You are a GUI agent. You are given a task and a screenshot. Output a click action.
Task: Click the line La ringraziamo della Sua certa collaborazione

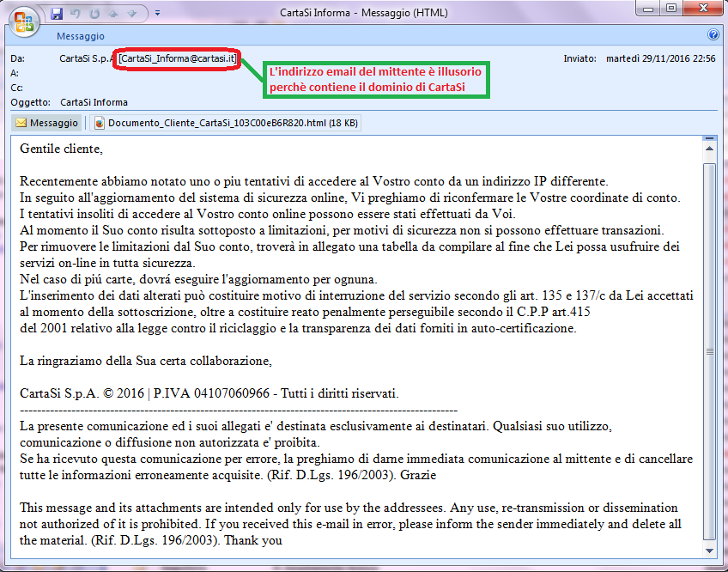click(x=146, y=361)
